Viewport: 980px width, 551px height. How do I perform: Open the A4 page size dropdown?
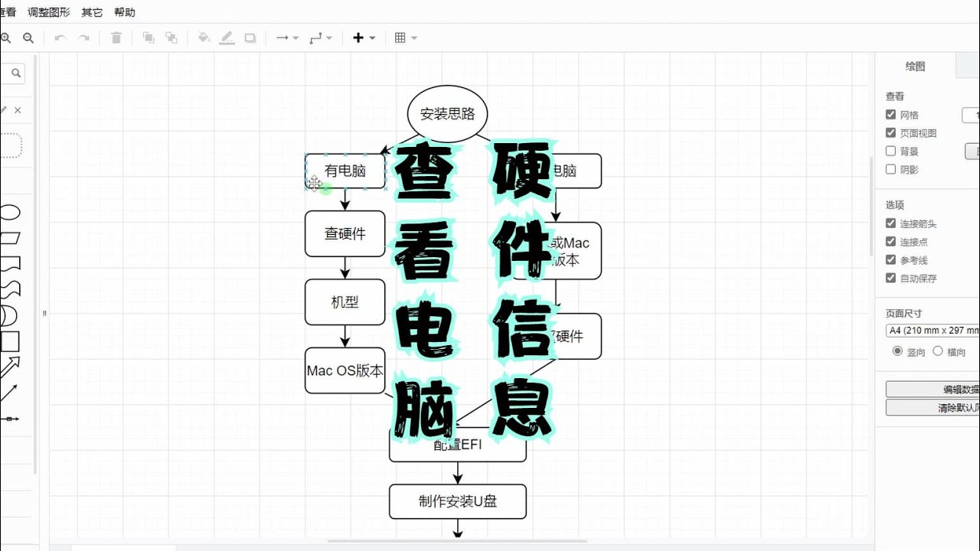coord(933,331)
